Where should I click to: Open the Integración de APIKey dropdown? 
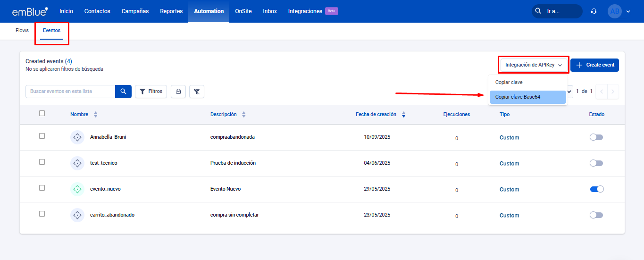(534, 65)
